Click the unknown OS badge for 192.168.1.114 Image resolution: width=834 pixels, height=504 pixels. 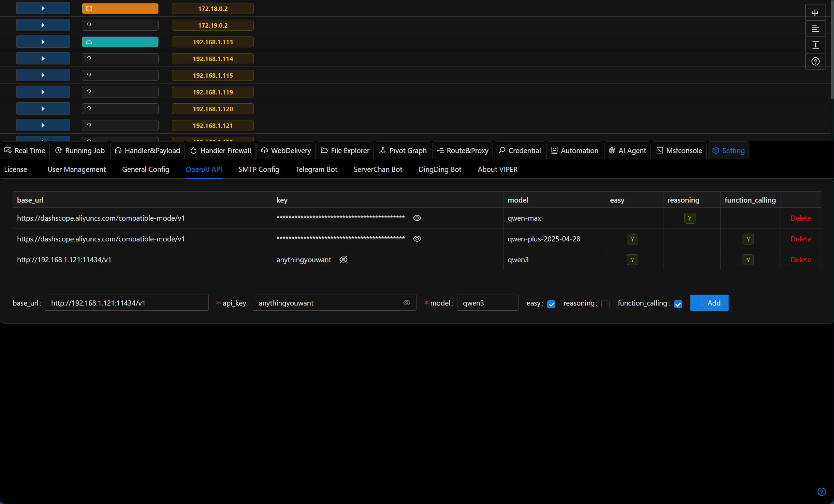[x=120, y=59]
